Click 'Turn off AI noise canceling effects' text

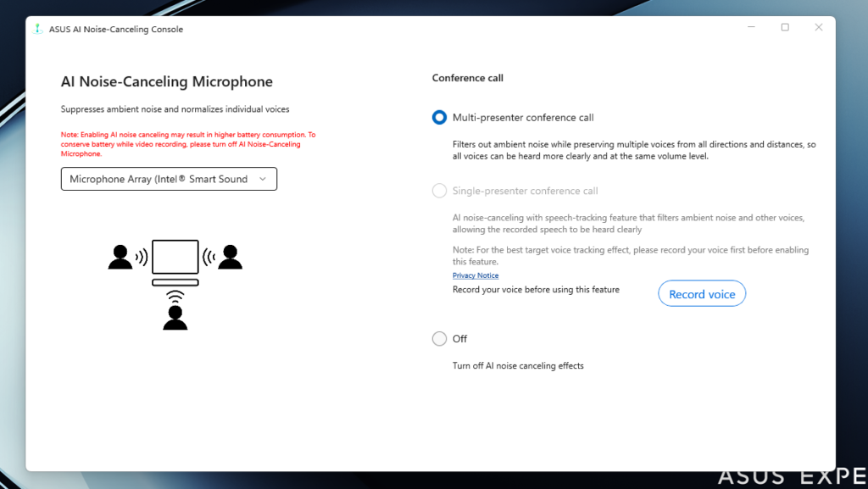coord(518,365)
